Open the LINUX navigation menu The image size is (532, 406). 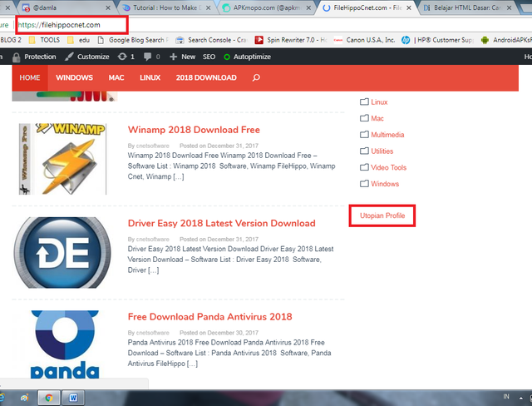(150, 77)
